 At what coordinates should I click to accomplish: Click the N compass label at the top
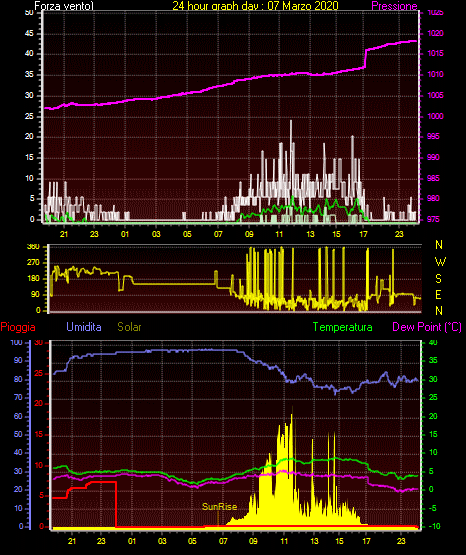point(439,245)
